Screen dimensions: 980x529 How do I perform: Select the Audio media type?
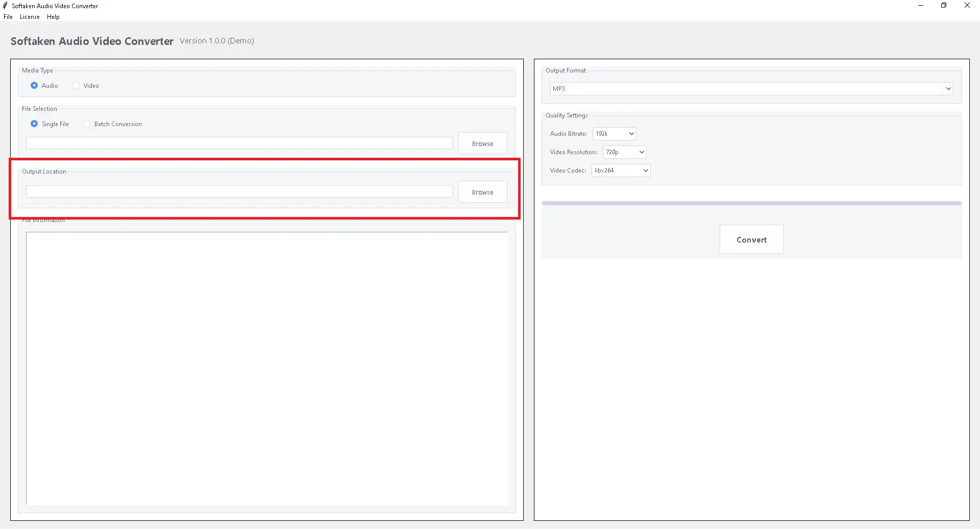click(x=34, y=86)
